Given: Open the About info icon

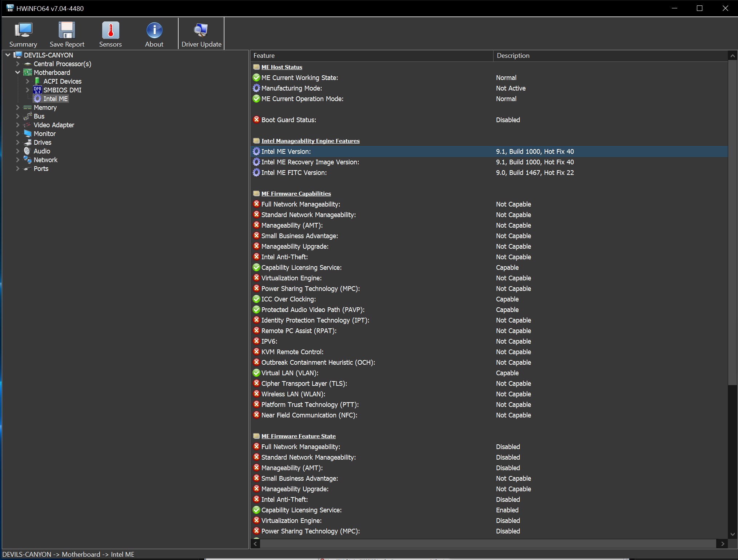Looking at the screenshot, I should click(154, 31).
